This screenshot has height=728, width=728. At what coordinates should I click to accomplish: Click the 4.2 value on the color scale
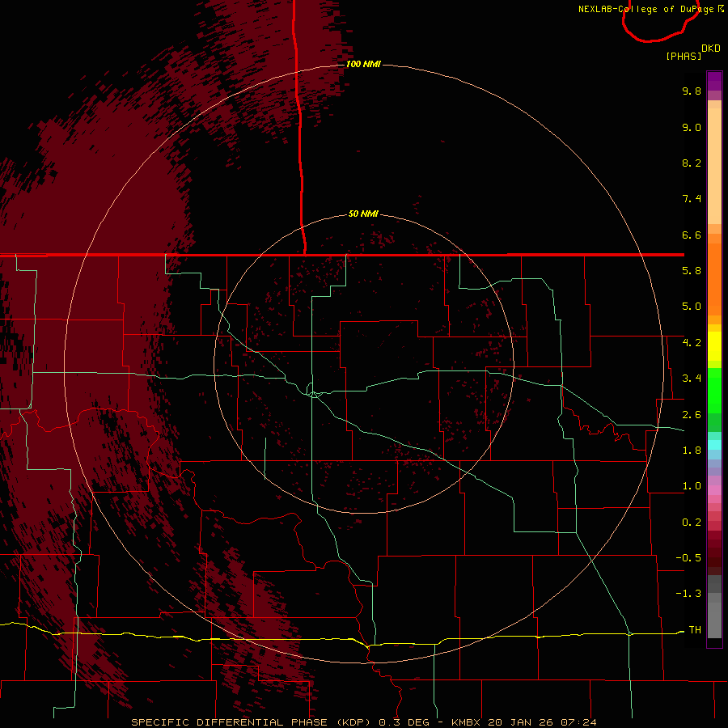[x=692, y=343]
